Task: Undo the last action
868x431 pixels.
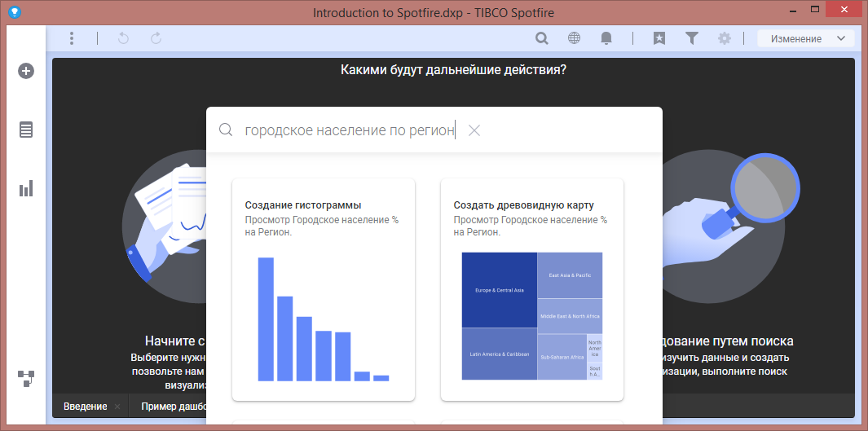Action: pos(123,38)
